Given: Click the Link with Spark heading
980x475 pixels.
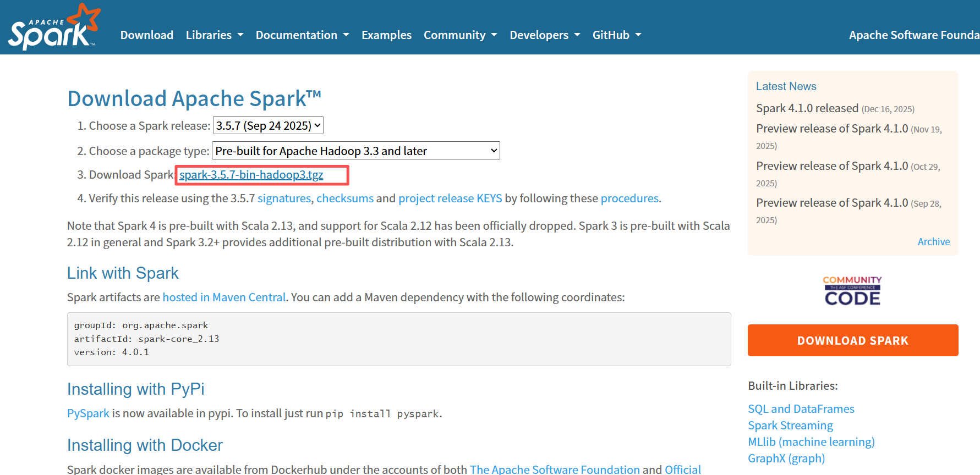Looking at the screenshot, I should click(x=123, y=273).
